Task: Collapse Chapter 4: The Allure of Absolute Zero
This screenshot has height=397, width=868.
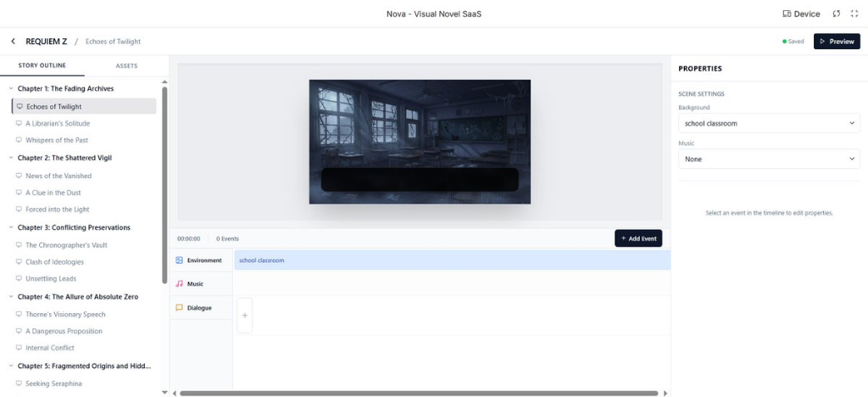Action: [11, 297]
